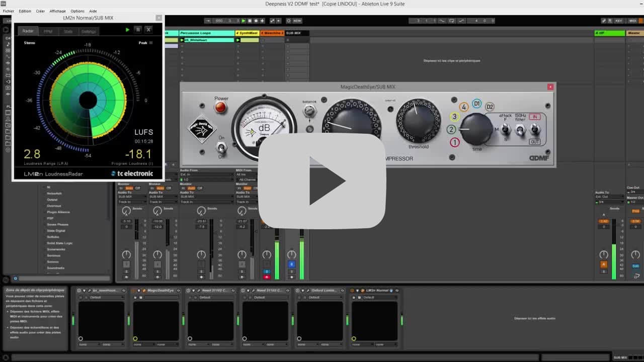The image size is (644, 362).
Task: Select the Maschine track header
Action: [272, 33]
